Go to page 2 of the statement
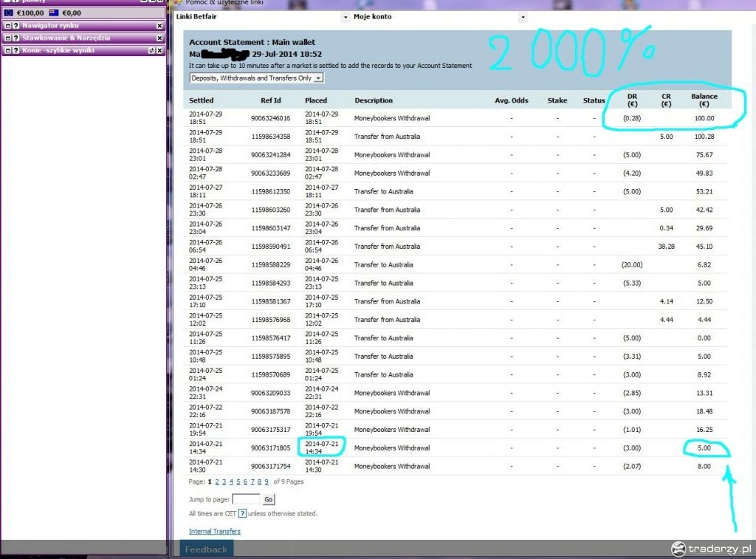Image resolution: width=756 pixels, height=559 pixels. 217,481
